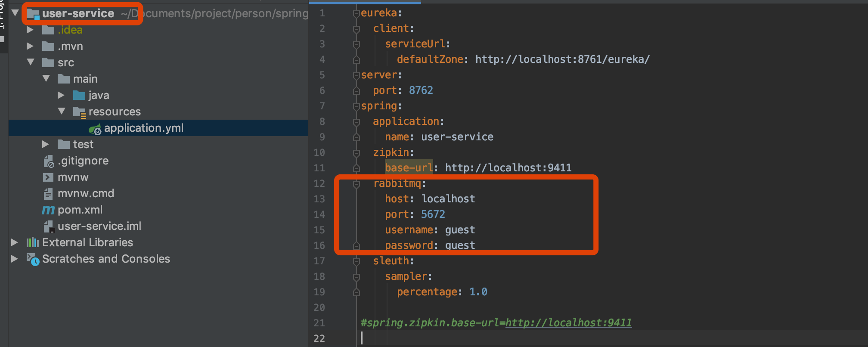
Task: Click the resources folder icon
Action: point(80,112)
